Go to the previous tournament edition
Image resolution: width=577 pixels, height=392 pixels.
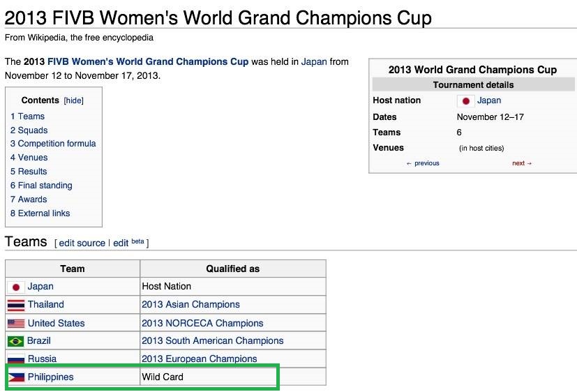[x=423, y=163]
